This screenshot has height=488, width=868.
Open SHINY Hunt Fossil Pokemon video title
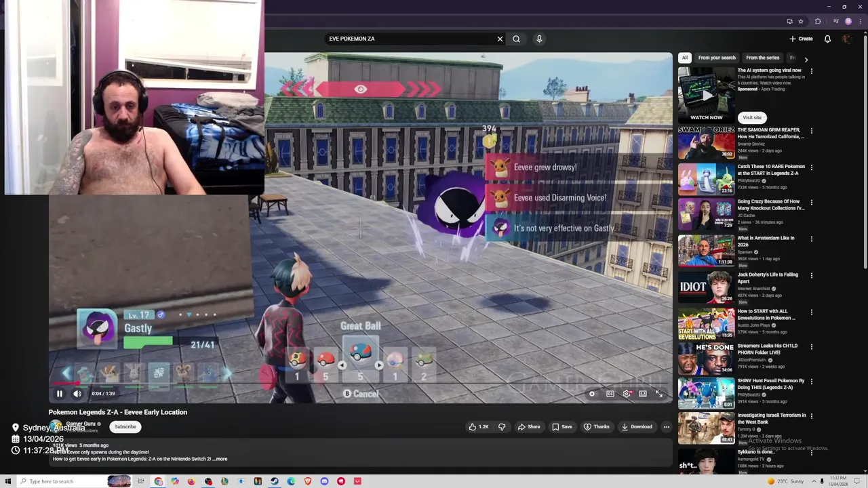[771, 384]
